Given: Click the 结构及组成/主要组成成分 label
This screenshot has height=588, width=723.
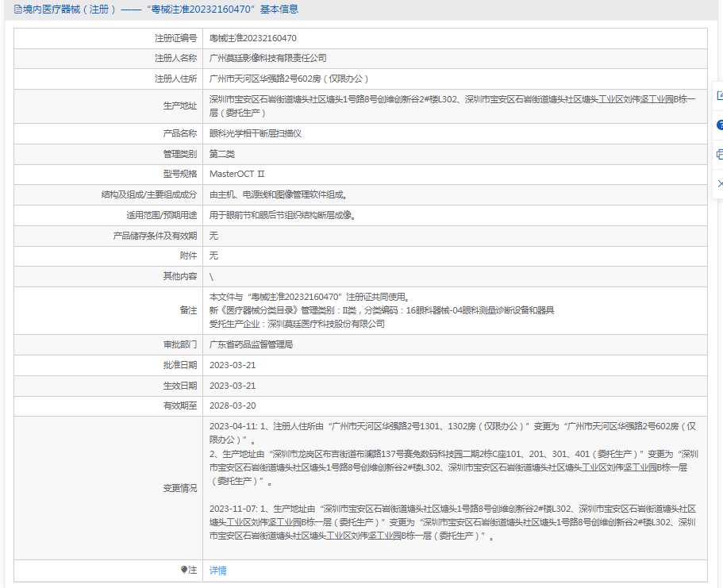Looking at the screenshot, I should pyautogui.click(x=149, y=194).
